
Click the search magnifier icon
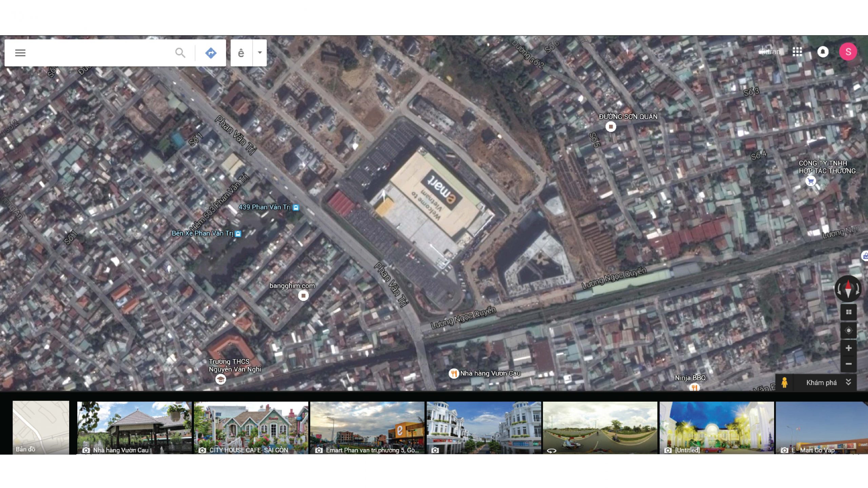coord(180,53)
